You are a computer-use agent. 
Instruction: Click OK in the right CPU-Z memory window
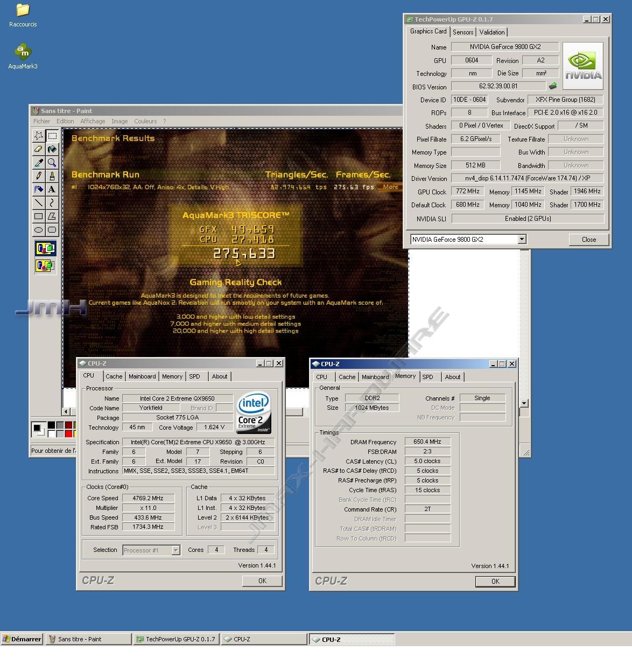click(495, 582)
